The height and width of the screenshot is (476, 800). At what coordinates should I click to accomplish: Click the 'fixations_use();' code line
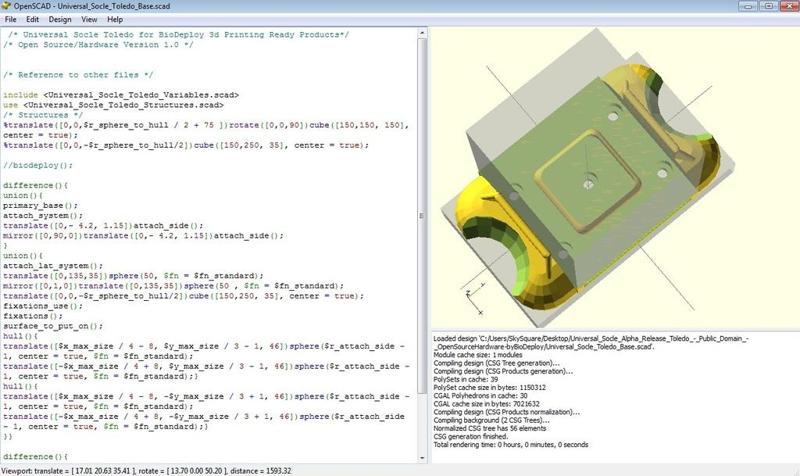tap(43, 306)
